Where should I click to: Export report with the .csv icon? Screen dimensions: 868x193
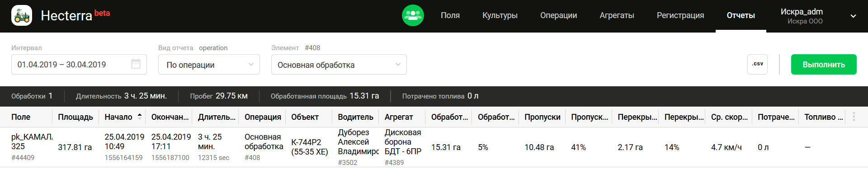pos(757,64)
